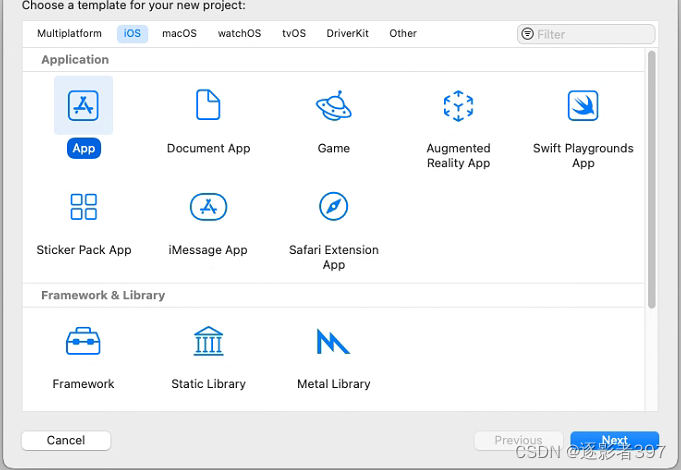Pick the Game template UFO icon

334,106
